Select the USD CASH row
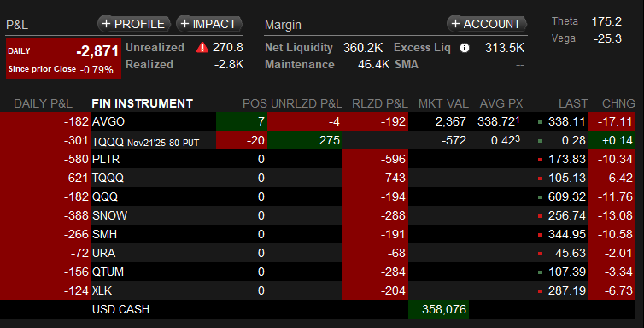Screen dimensions: 644x328 (318, 309)
